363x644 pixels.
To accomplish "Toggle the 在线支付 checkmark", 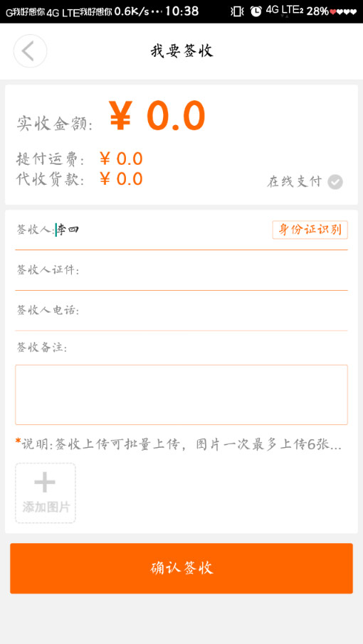I will (x=335, y=181).
